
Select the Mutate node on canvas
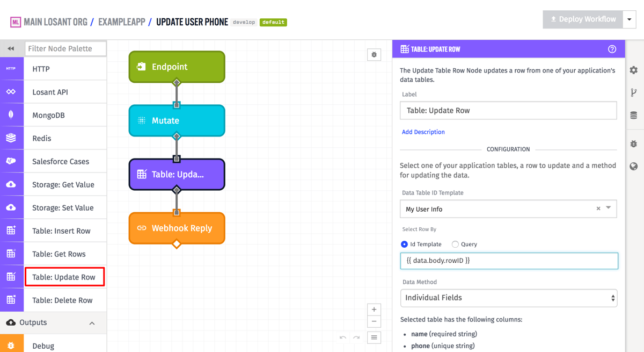(x=177, y=120)
